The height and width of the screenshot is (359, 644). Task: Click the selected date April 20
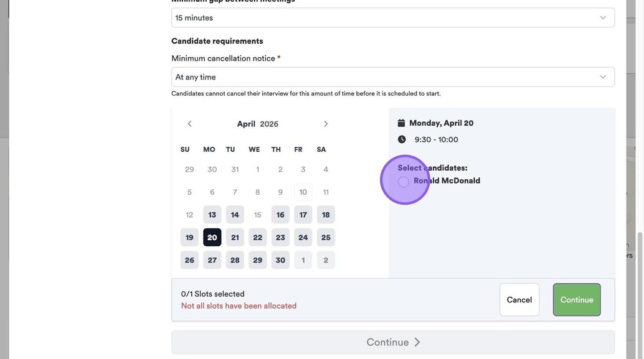coord(212,238)
